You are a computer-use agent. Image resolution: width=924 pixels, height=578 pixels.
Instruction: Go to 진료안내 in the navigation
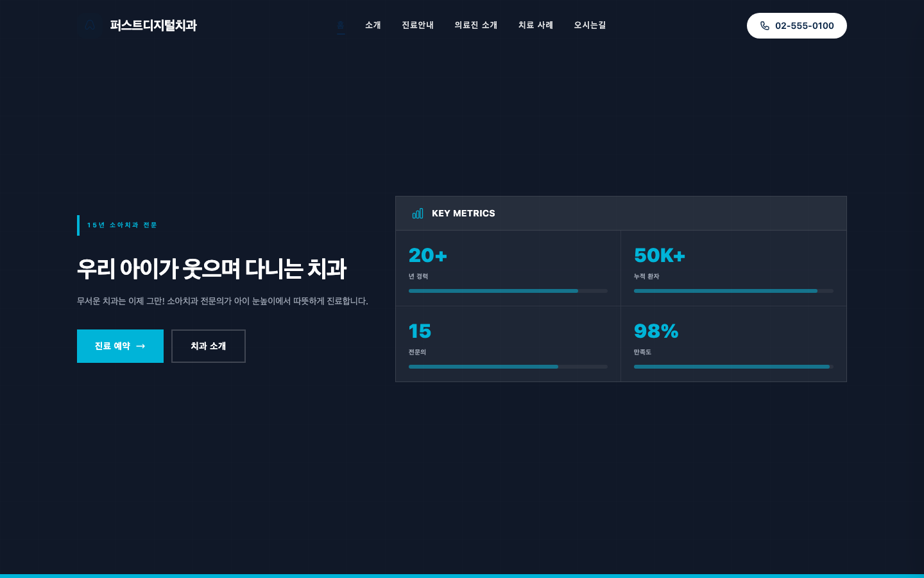(x=418, y=26)
